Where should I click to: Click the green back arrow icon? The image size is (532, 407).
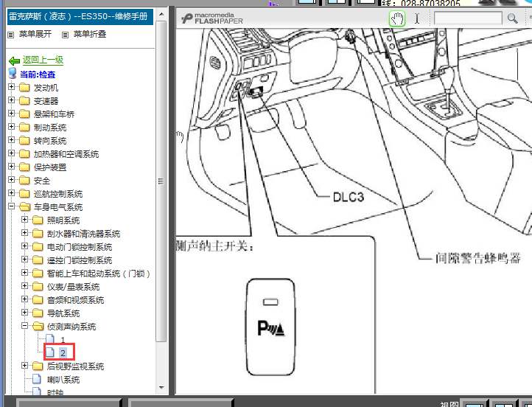click(x=14, y=60)
